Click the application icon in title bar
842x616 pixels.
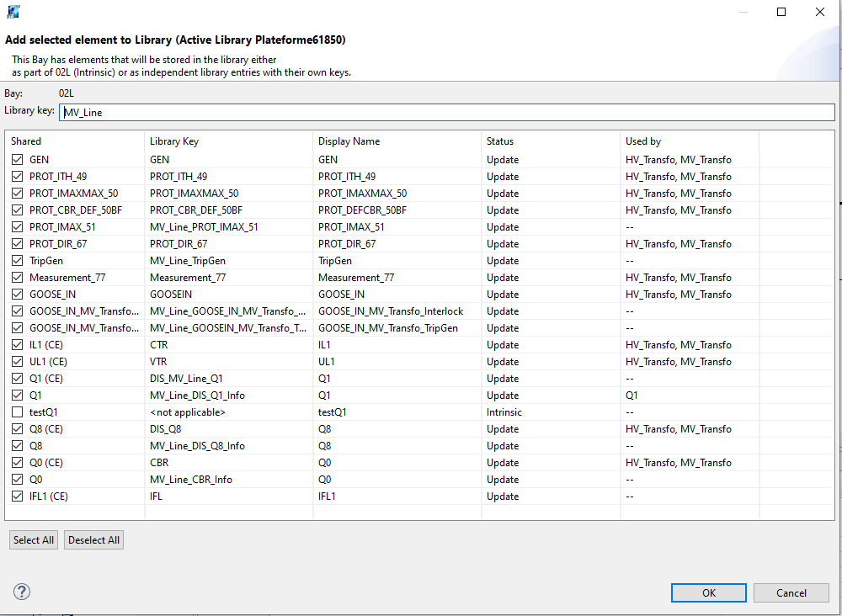tap(13, 12)
